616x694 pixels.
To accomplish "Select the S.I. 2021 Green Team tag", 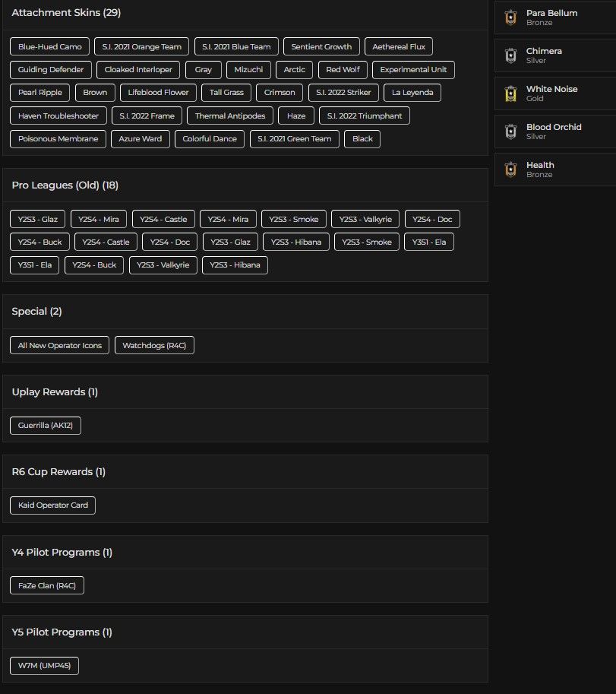I will [x=295, y=139].
